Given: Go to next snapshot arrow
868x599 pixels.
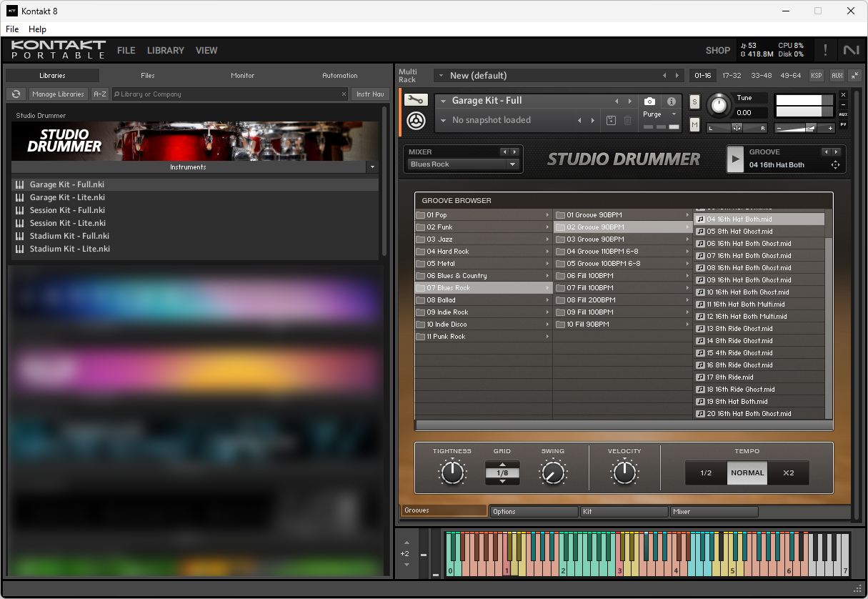Looking at the screenshot, I should (x=593, y=120).
